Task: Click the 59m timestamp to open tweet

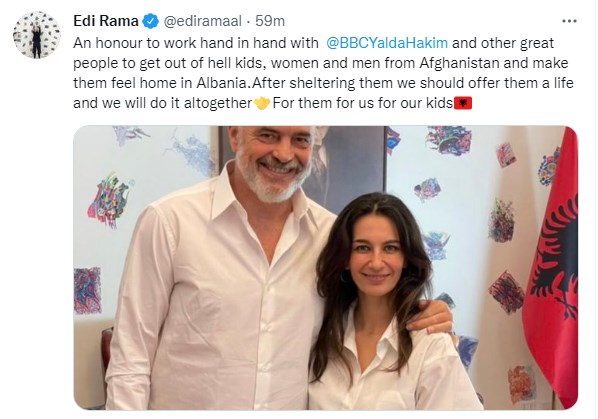Action: pyautogui.click(x=270, y=21)
